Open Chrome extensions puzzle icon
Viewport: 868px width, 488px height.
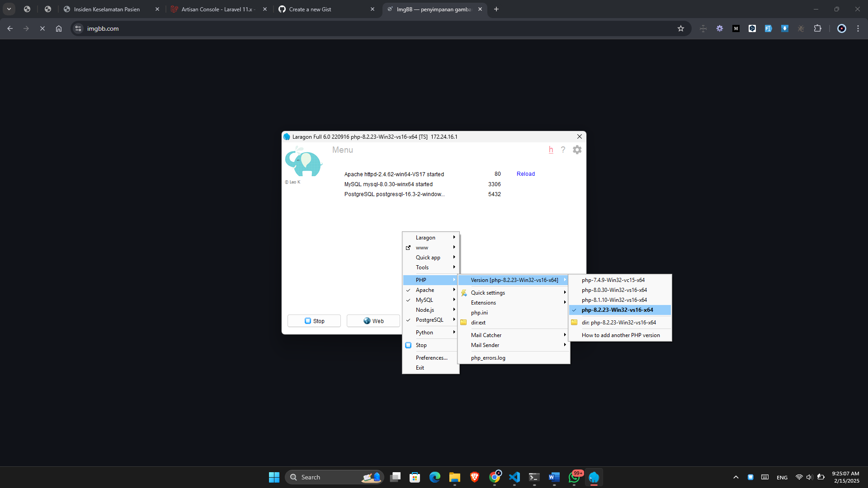click(817, 28)
